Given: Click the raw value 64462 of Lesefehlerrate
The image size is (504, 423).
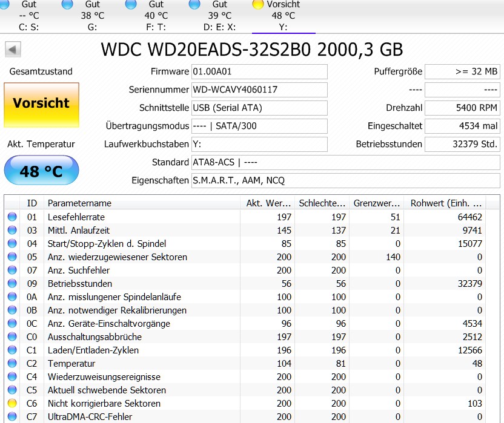Looking at the screenshot, I should (470, 217).
